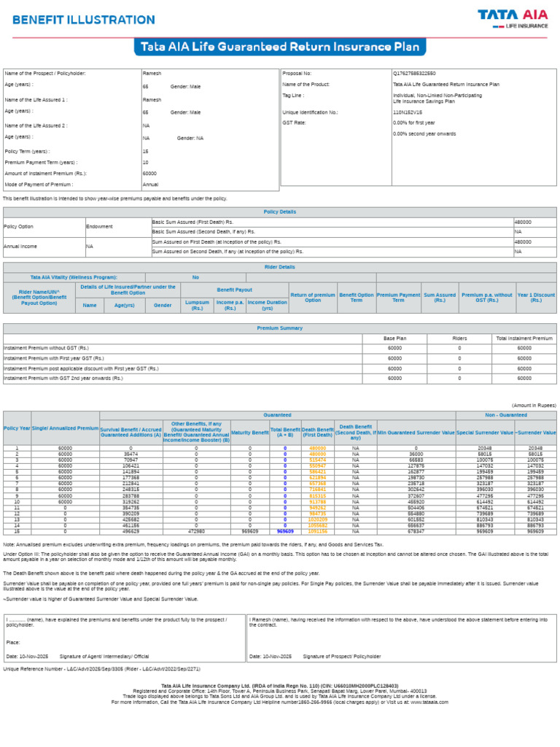Image resolution: width=560 pixels, height=747 pixels.
Task: Select the blue 969609 total benefit value
Action: (x=285, y=531)
